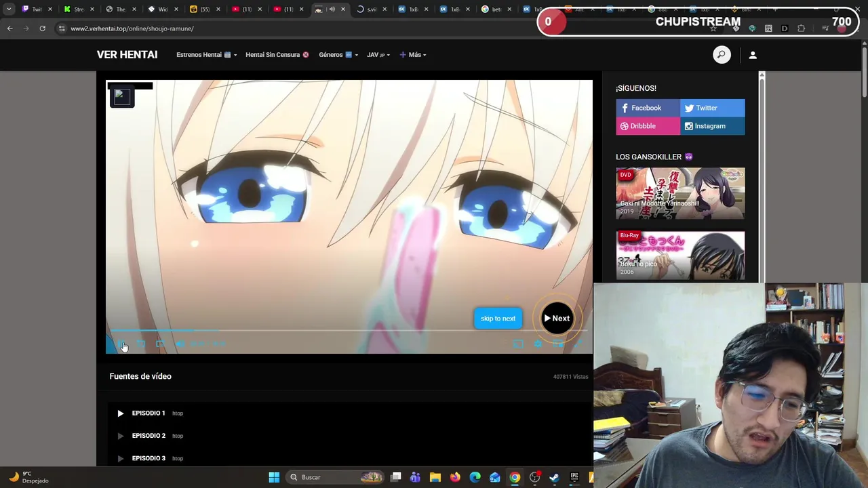Click the 'Fuentes de vídeo' heading
Screen dimensions: 868x488
click(x=140, y=376)
